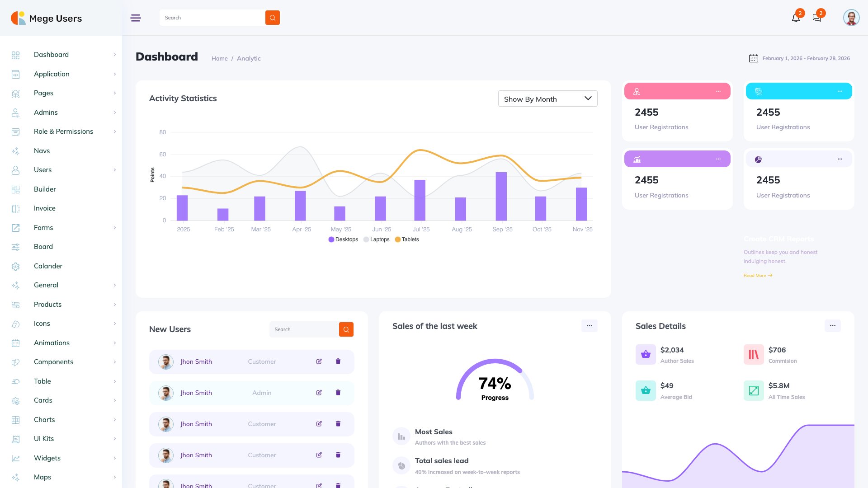868x488 pixels.
Task: Click the Invoice sidebar icon
Action: point(16,208)
